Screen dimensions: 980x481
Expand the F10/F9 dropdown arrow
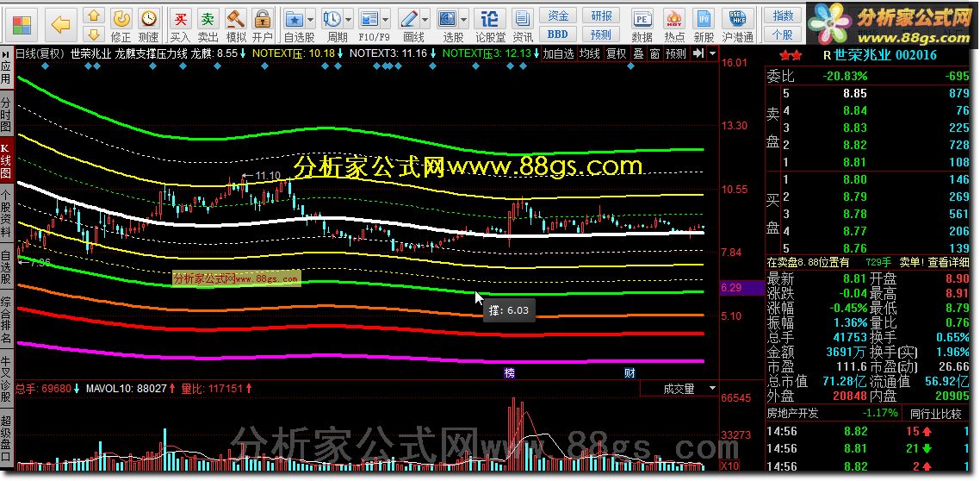(387, 19)
